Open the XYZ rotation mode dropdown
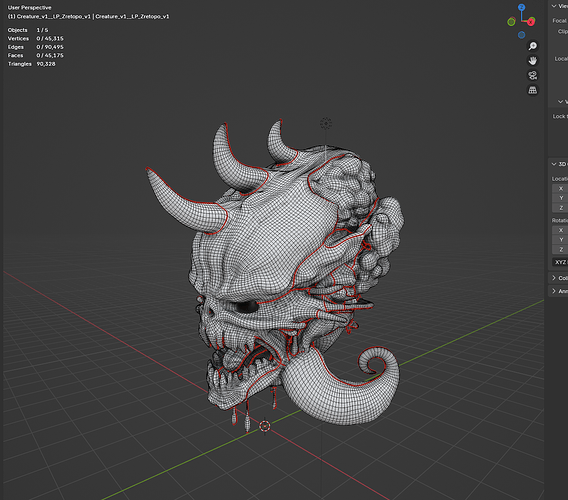Viewport: 568px width, 500px height. [x=560, y=262]
